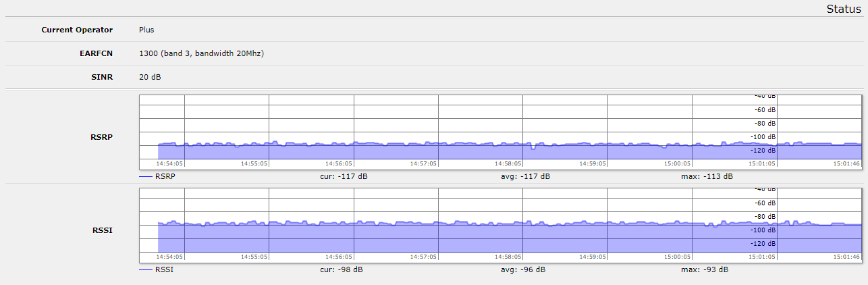Click 15:01:46 timestamp on RSRP graph

coord(847,163)
